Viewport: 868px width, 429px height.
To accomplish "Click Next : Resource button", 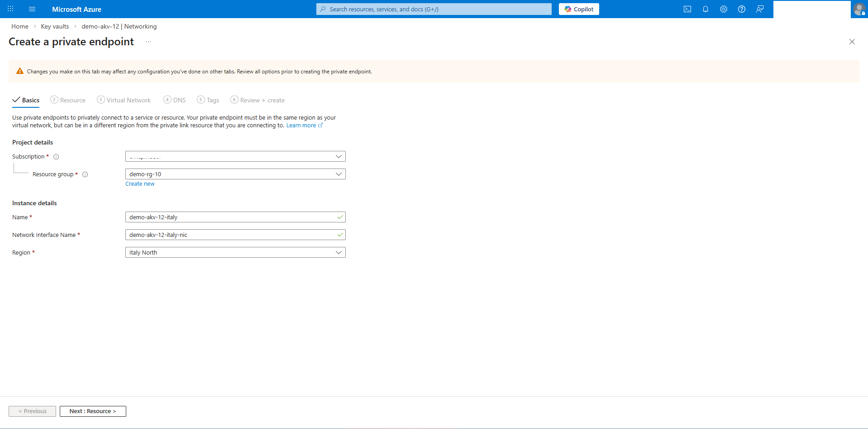I will click(x=93, y=411).
